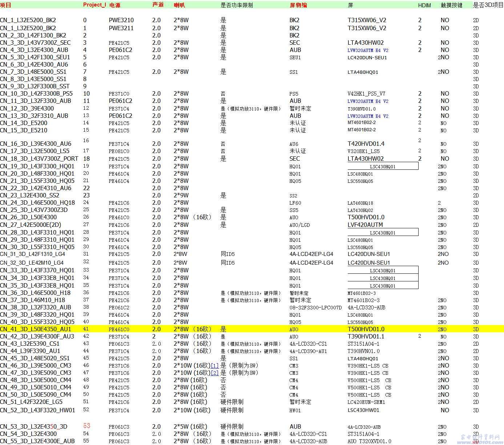
Task: Click project cell CN_52_3D_L43F3320_HW01
Action: [x=37, y=410]
